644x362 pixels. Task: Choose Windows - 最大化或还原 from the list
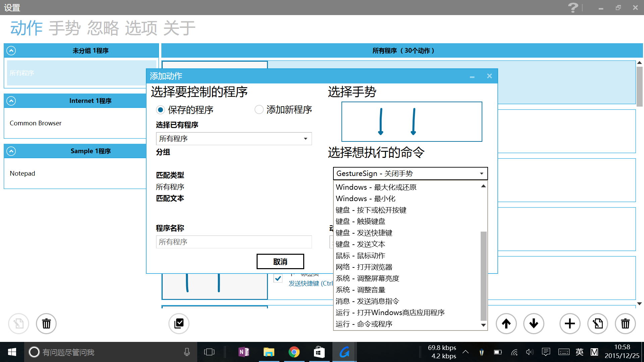(x=407, y=187)
